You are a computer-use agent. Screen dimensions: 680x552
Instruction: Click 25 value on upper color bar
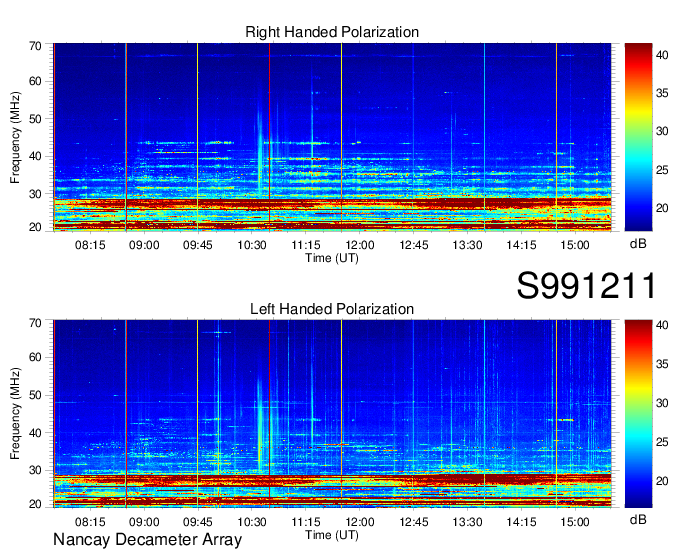[662, 170]
